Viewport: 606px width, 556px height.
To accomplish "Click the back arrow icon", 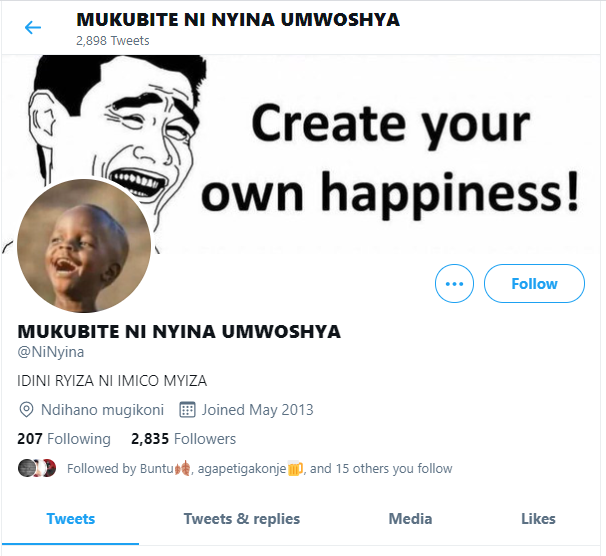I will pyautogui.click(x=33, y=27).
